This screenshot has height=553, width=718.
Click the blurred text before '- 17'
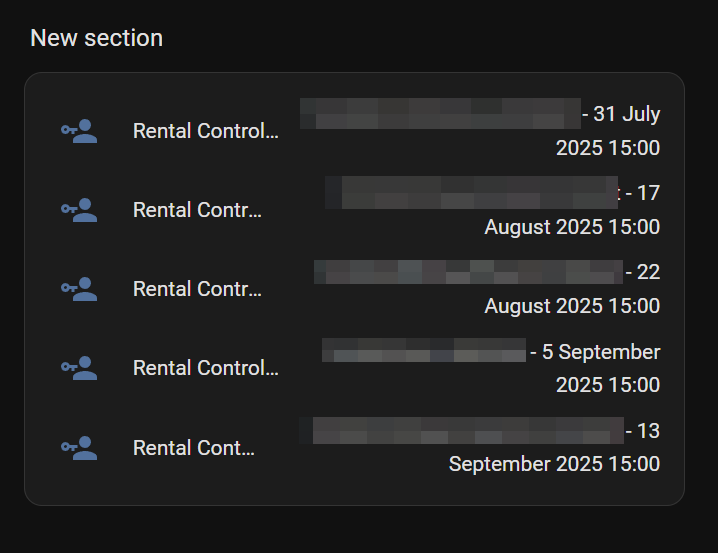click(470, 193)
